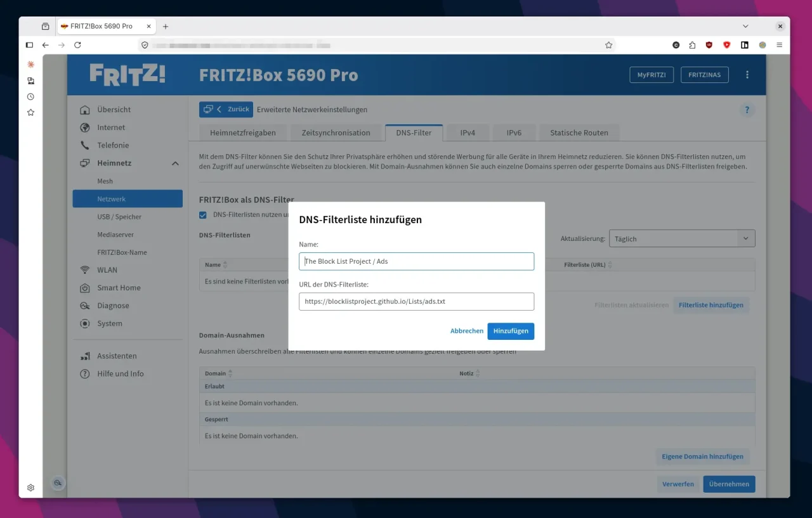The height and width of the screenshot is (518, 812).
Task: Close the FRITZ!Box 5690 Pro browser tab
Action: click(x=149, y=27)
